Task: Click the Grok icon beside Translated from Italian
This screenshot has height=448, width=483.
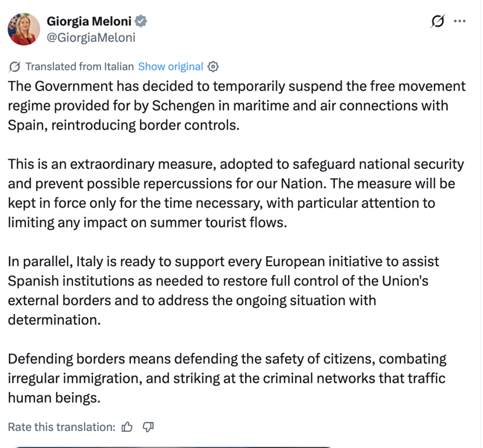Action: 15,66
